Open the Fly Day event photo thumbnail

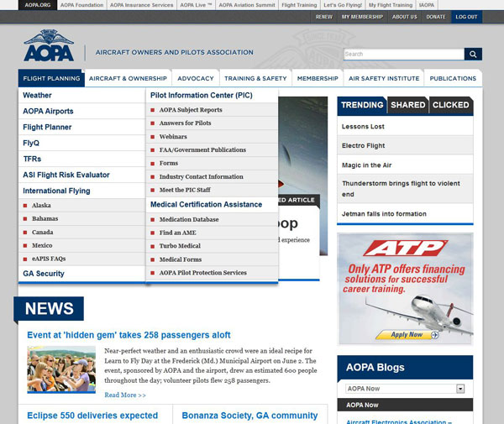click(x=61, y=369)
